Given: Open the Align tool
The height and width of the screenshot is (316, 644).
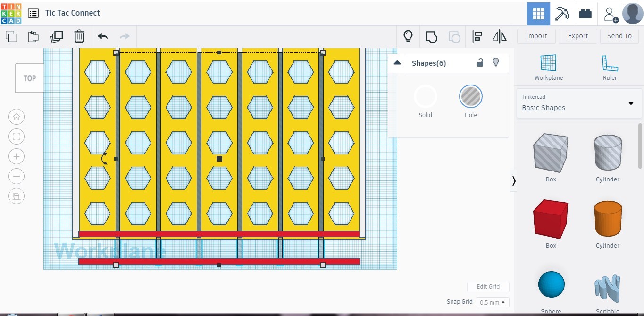Looking at the screenshot, I should [x=477, y=36].
